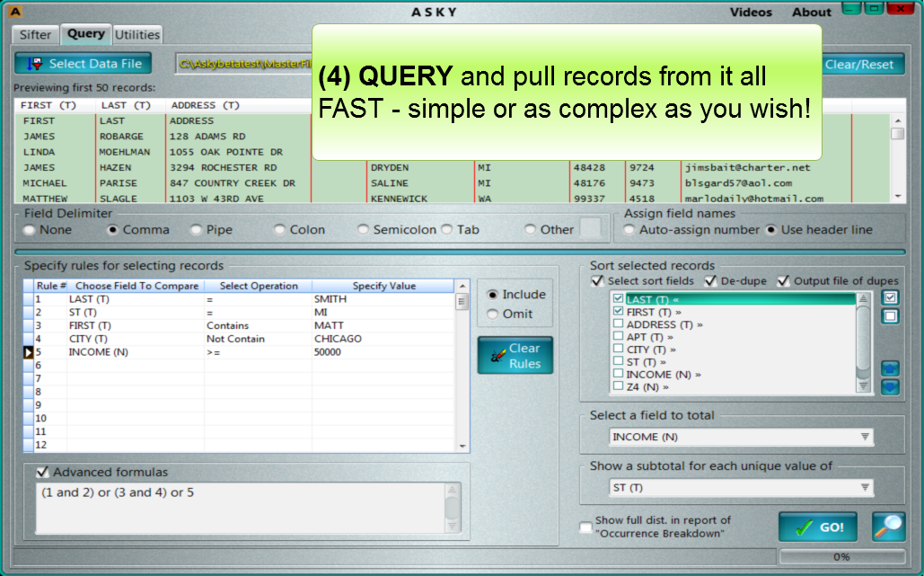Screen dimensions: 924x576
Task: Toggle Show full dist. in report checkbox
Action: pos(585,527)
